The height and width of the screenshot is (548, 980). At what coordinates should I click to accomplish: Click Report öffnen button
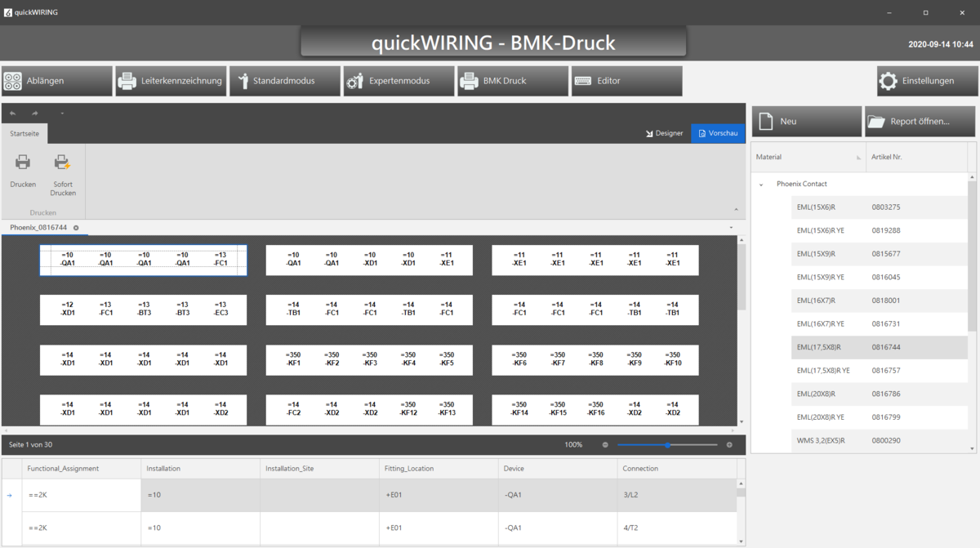[920, 122]
